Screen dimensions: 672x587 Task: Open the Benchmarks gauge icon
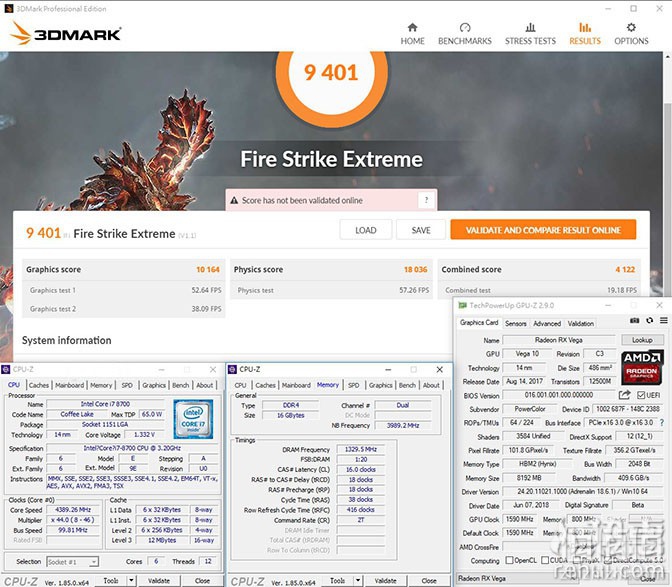[x=465, y=28]
